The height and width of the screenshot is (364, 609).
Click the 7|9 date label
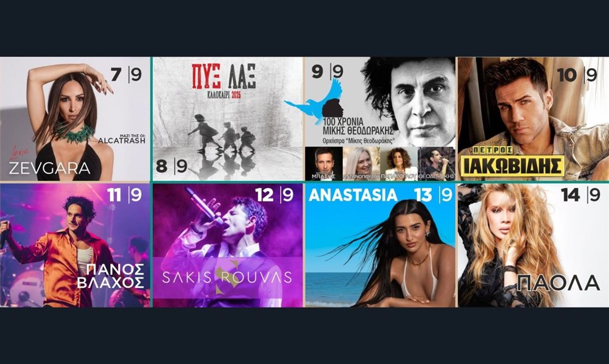[x=126, y=74]
